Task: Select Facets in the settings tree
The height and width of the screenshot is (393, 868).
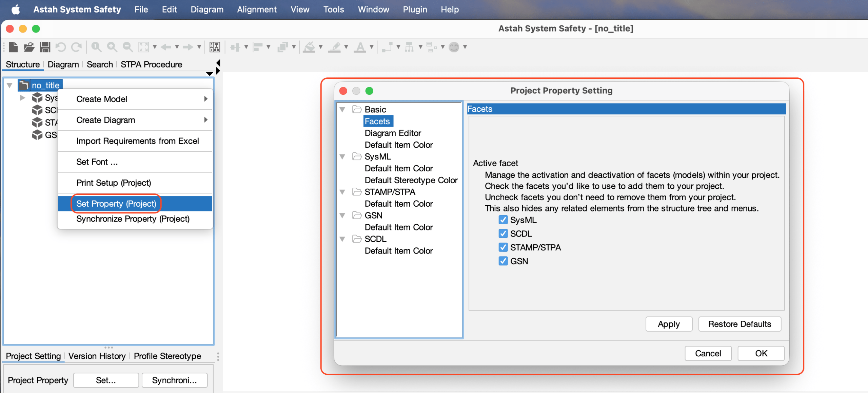Action: [x=378, y=121]
